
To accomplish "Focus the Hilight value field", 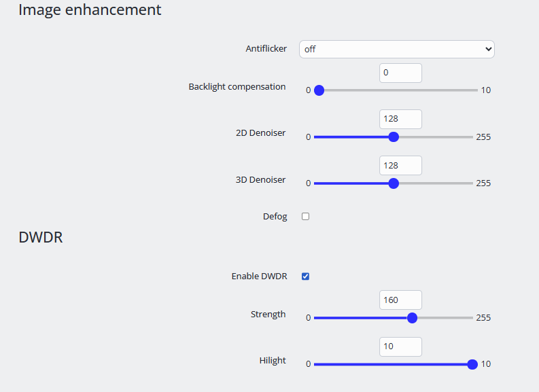I will tap(400, 346).
